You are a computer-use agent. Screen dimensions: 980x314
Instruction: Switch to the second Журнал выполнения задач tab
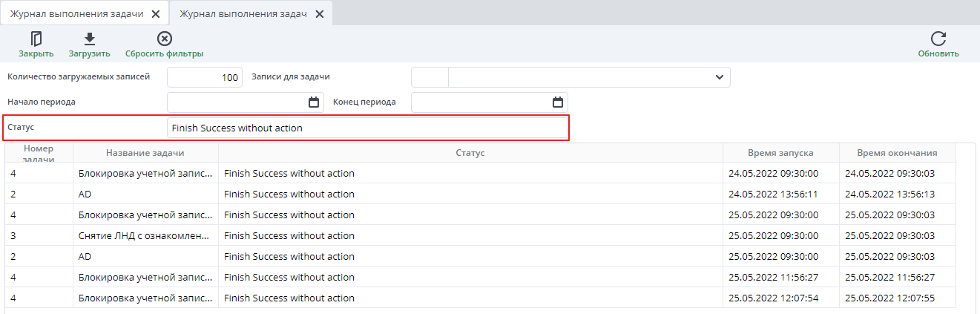(243, 13)
